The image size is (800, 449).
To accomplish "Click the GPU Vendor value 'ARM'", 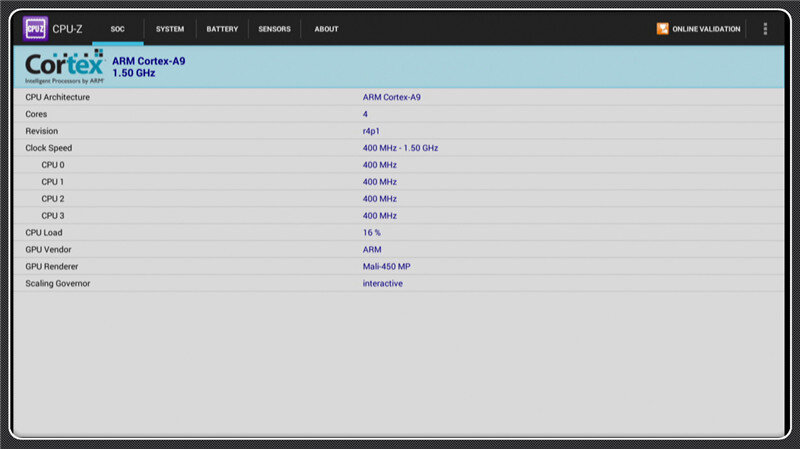I will click(x=372, y=250).
